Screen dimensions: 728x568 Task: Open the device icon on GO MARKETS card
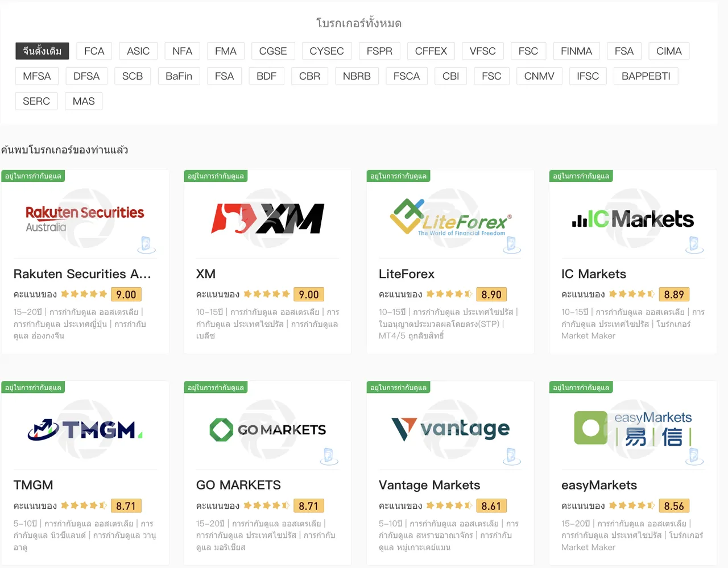(x=329, y=456)
